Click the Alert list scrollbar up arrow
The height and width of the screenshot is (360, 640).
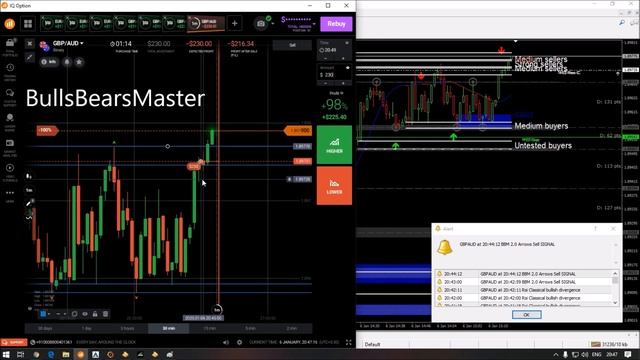coord(615,273)
